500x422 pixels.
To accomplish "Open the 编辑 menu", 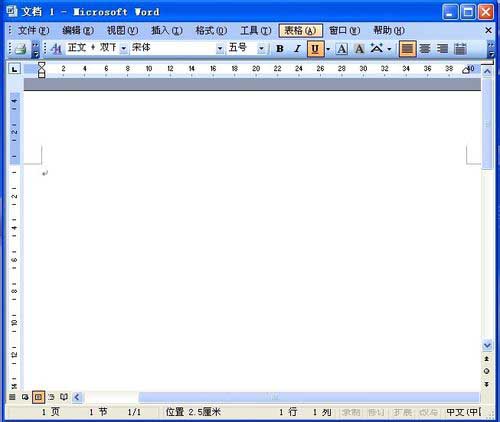I will click(78, 31).
